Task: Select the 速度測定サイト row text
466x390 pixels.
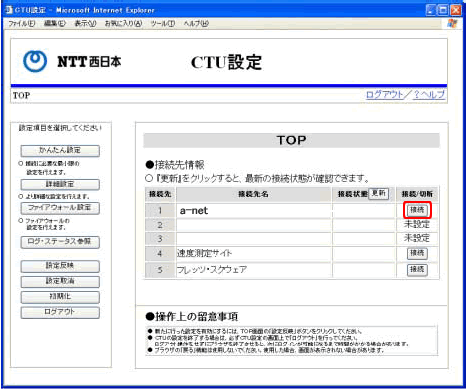Action: point(204,253)
